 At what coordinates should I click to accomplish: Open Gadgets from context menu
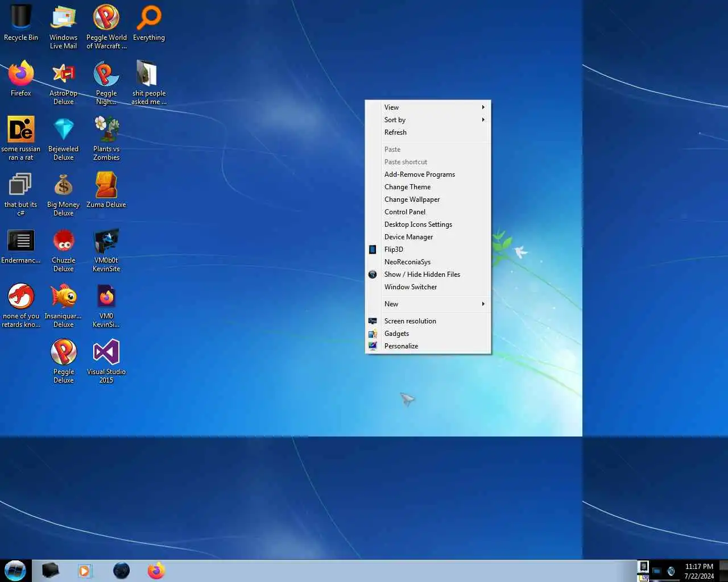click(428, 334)
